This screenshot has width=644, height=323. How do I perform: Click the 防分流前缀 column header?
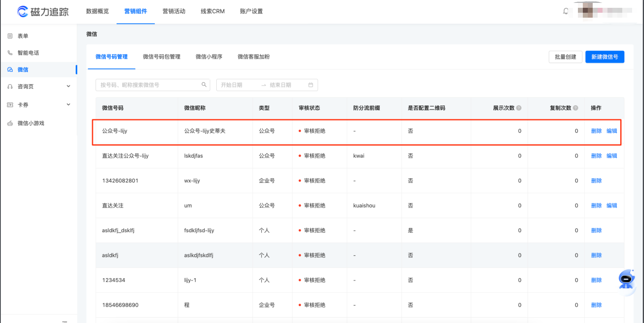(366, 108)
